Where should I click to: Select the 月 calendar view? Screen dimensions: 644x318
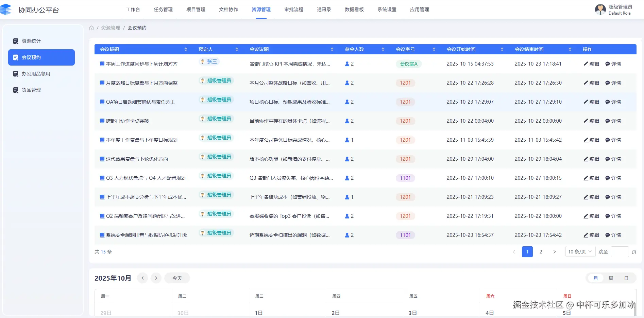tap(595, 278)
